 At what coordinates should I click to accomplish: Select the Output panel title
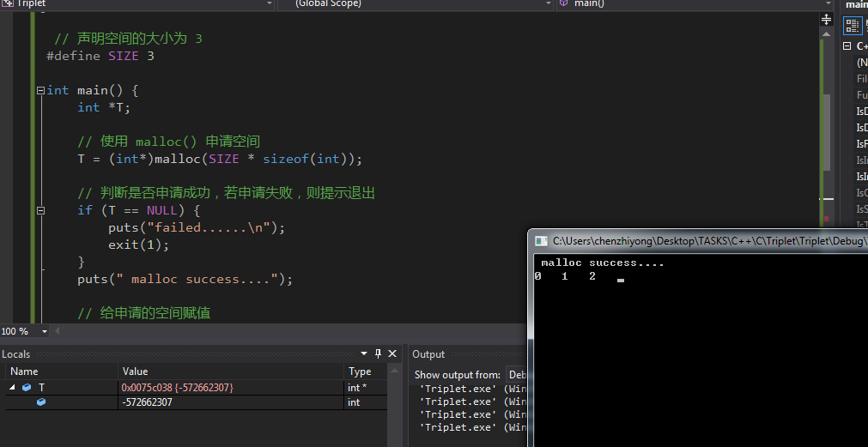(x=428, y=354)
